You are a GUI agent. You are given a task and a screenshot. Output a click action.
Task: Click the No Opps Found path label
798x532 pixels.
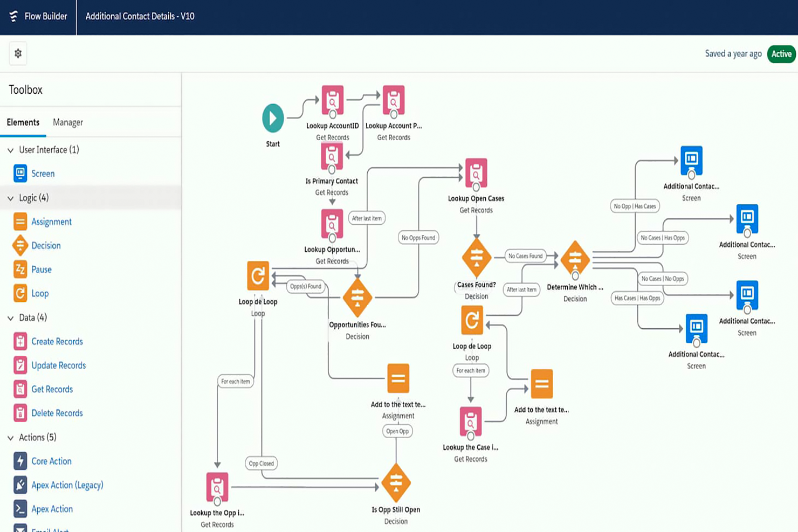pyautogui.click(x=418, y=237)
